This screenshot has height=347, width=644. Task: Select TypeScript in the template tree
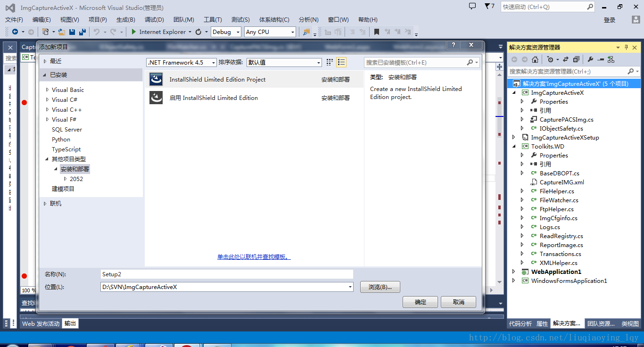66,149
